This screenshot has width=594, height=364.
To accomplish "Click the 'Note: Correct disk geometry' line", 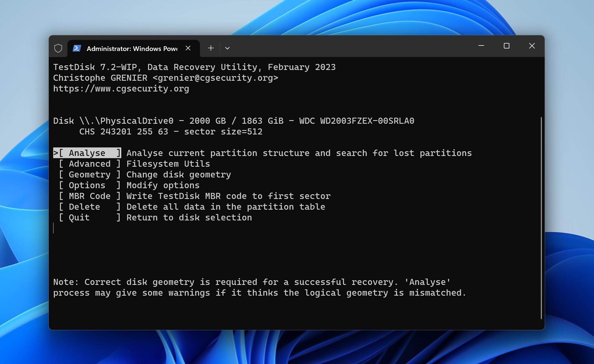I will [x=252, y=282].
